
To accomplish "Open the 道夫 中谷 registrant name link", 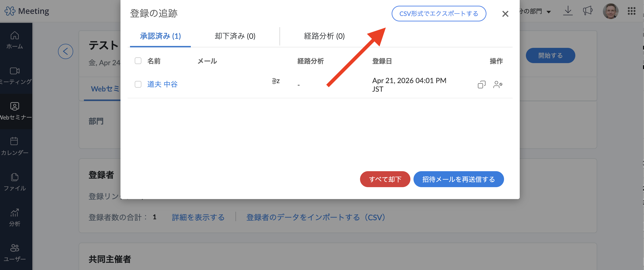I will tap(162, 85).
